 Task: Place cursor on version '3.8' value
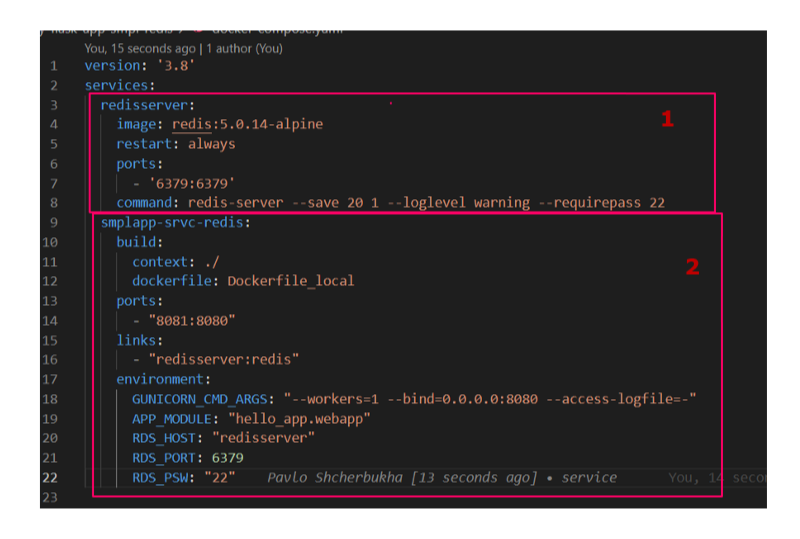[x=174, y=66]
